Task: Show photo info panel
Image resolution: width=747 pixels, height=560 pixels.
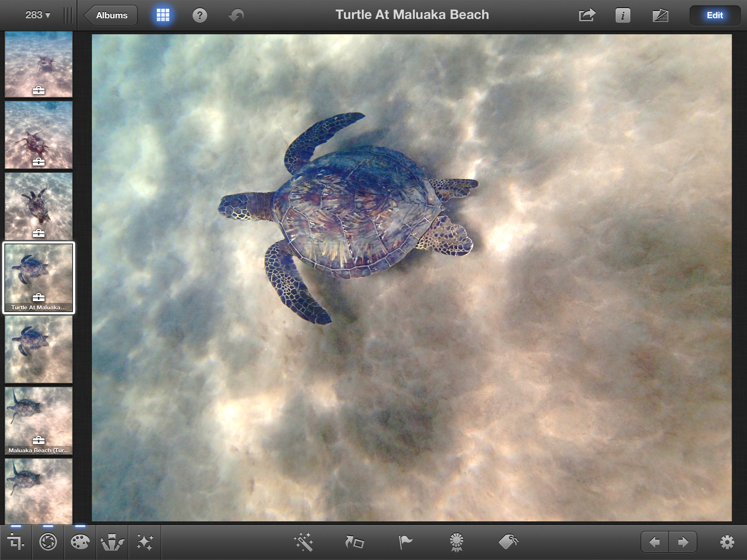Action: coord(623,15)
